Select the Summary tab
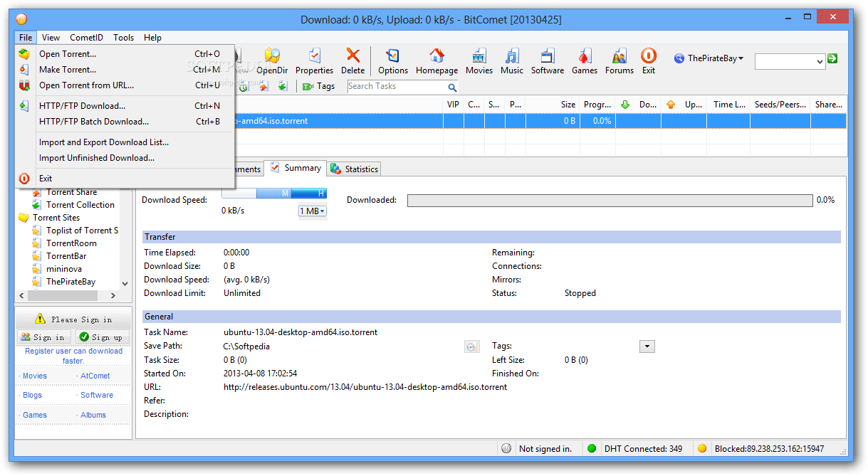Screen dimensions: 868x476 point(296,168)
